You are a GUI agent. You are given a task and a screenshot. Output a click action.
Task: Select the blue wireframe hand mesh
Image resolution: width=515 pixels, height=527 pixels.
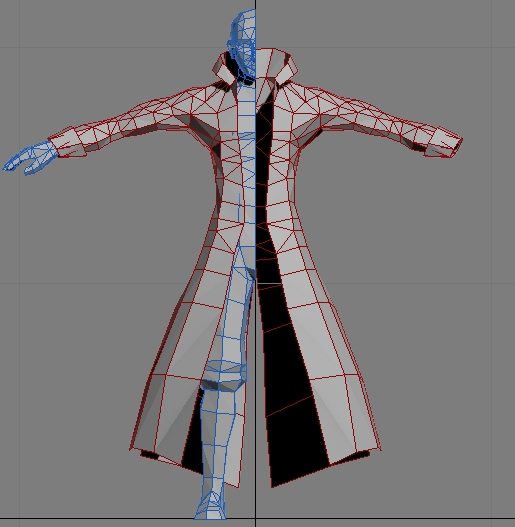point(30,159)
